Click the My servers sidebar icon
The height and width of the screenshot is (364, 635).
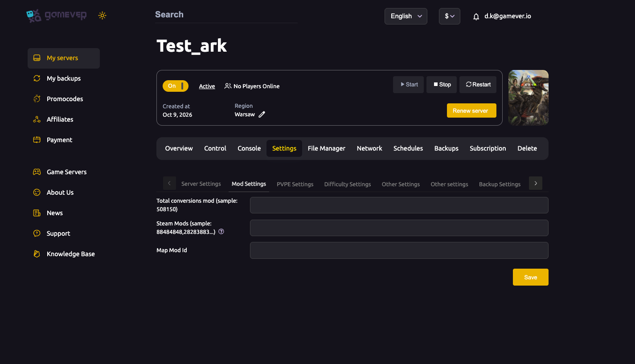pyautogui.click(x=37, y=58)
